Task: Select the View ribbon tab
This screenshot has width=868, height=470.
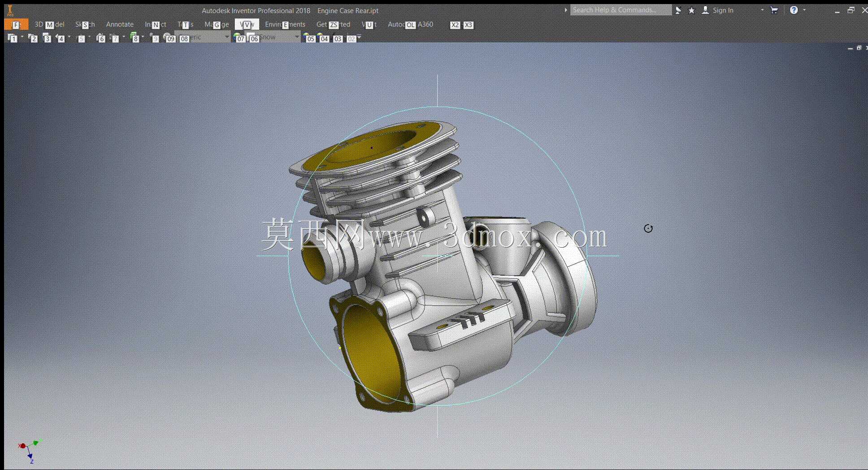Action: 247,24
